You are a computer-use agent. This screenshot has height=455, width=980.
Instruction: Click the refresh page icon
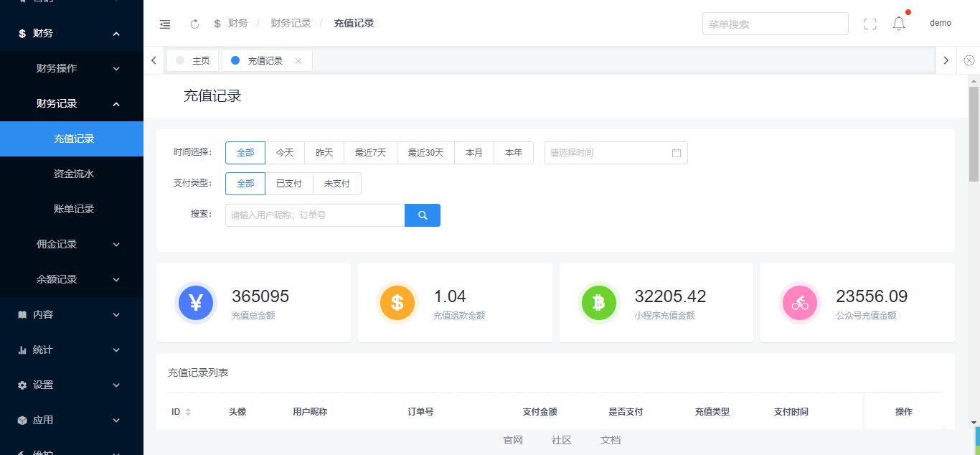[x=194, y=24]
